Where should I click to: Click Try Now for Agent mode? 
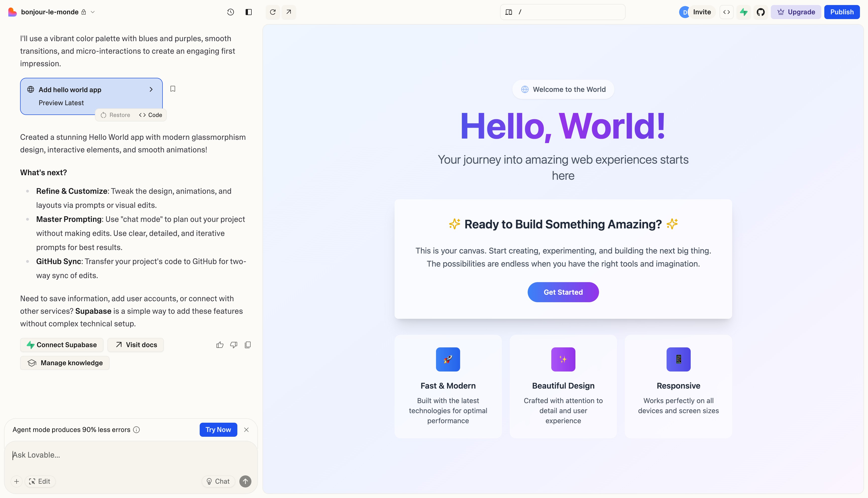coord(218,429)
